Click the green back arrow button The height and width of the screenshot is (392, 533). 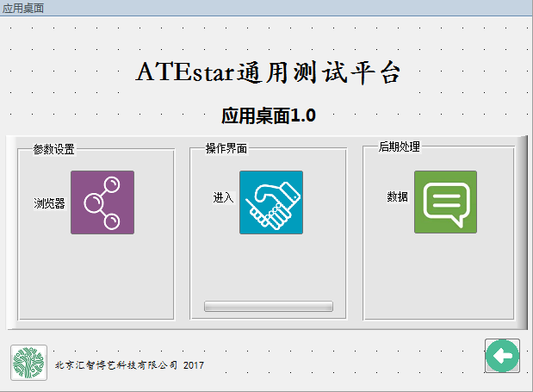point(502,356)
